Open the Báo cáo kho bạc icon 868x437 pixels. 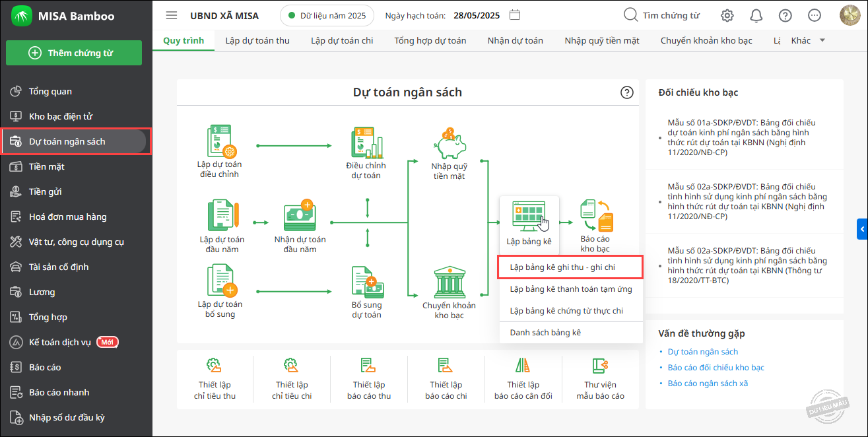point(595,215)
